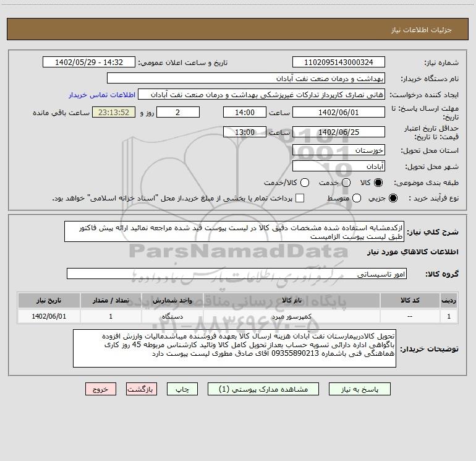
Task: Select the کالا radio button
Action: (378, 183)
